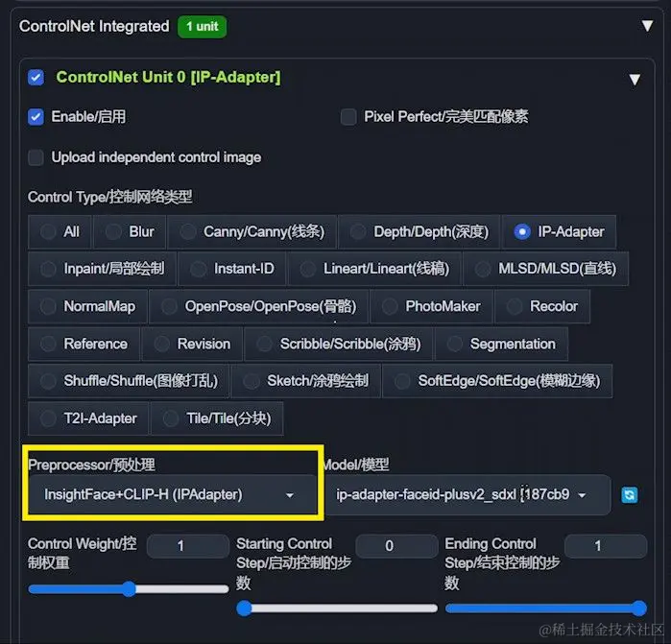The image size is (671, 644).
Task: Select Tile/Tile(分块) control type
Action: pyautogui.click(x=217, y=418)
